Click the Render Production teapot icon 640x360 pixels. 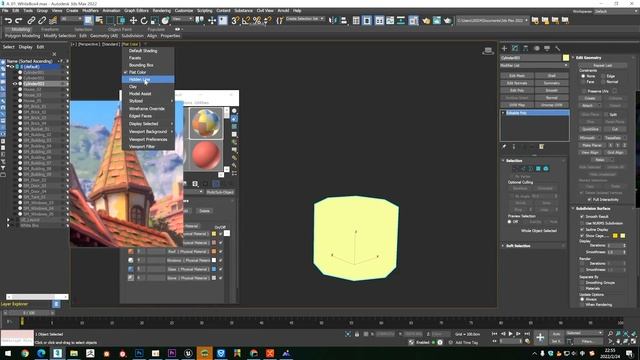[448, 20]
